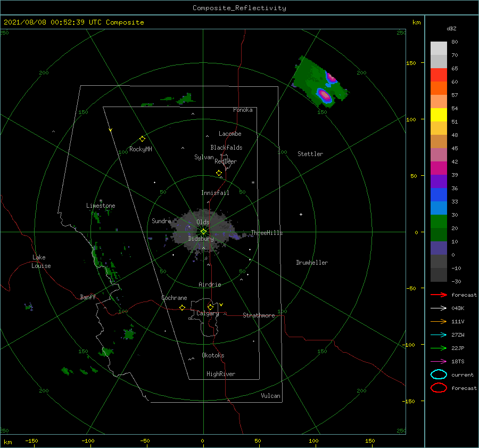Viewport: 479px width, 448px height.
Task: Click the red forecast ellipse legend icon
Action: (439, 388)
